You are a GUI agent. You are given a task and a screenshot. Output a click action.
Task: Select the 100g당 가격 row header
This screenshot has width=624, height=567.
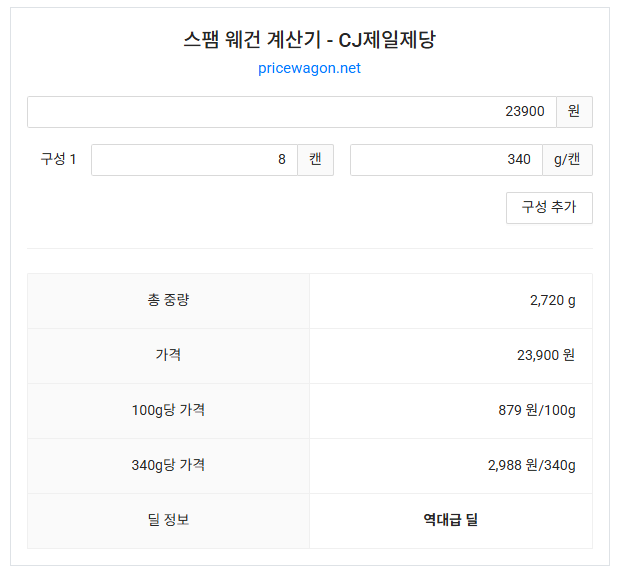[x=168, y=410]
